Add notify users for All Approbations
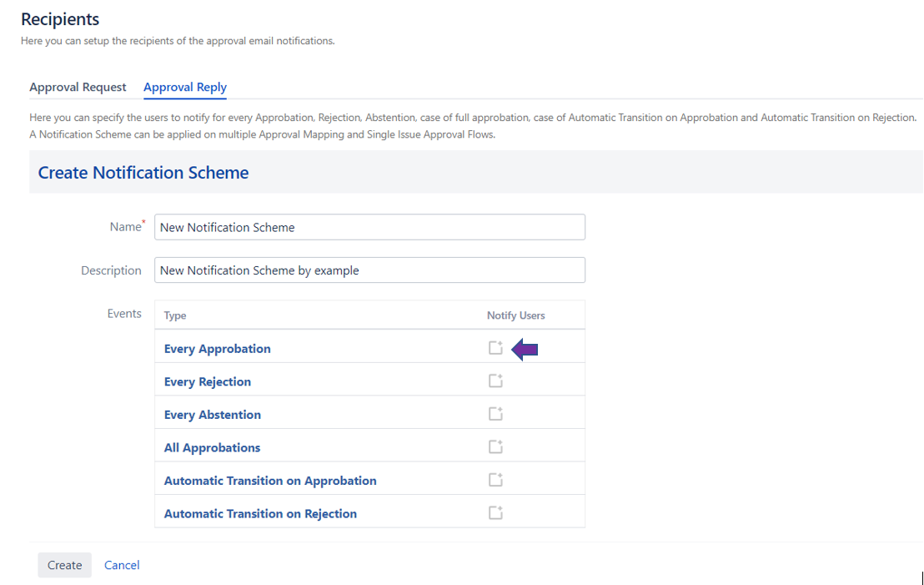Image resolution: width=924 pixels, height=585 pixels. pos(495,447)
